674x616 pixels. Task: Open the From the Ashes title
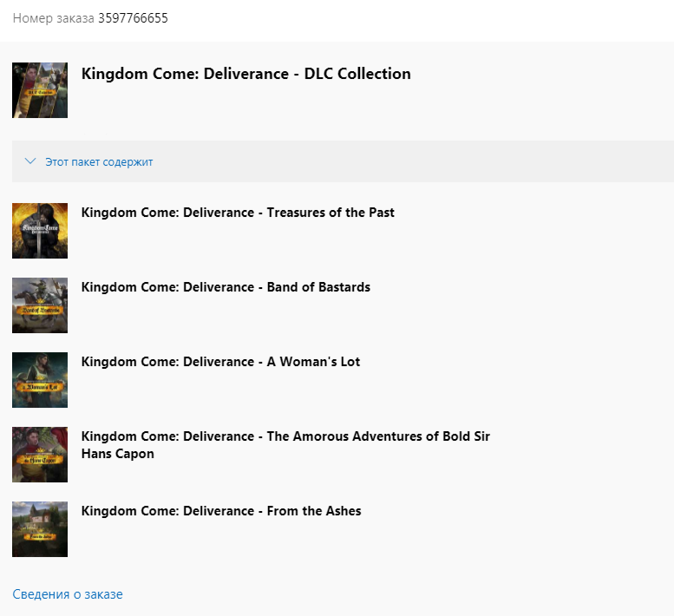pyautogui.click(x=221, y=511)
